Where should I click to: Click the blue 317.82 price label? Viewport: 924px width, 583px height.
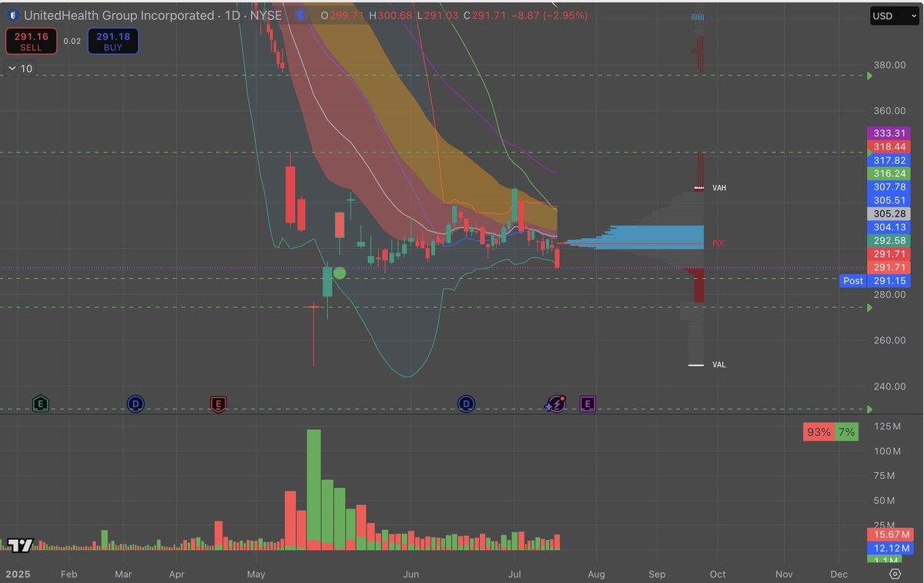tap(889, 160)
